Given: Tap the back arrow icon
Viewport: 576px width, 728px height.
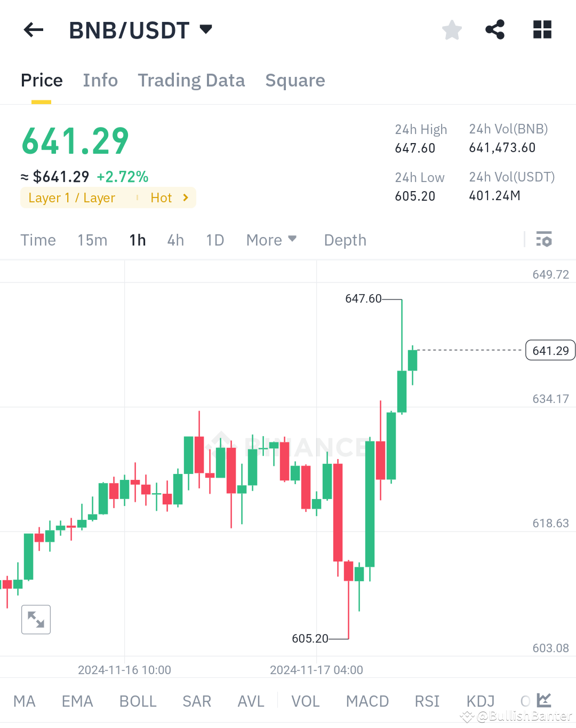Looking at the screenshot, I should [33, 30].
